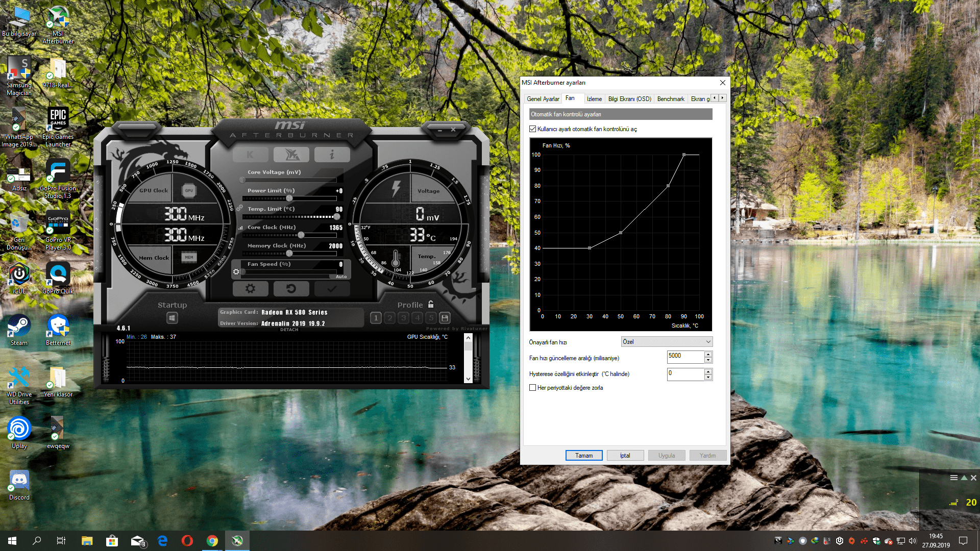Open the Kombustor K button
Image resolution: width=980 pixels, height=551 pixels.
[250, 155]
